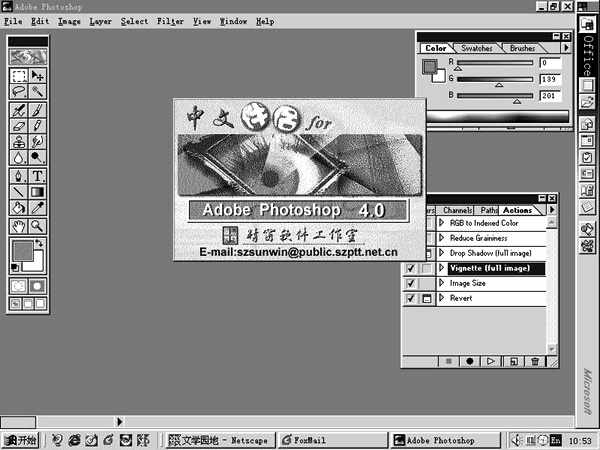Switch to the Channels tab

click(x=458, y=210)
